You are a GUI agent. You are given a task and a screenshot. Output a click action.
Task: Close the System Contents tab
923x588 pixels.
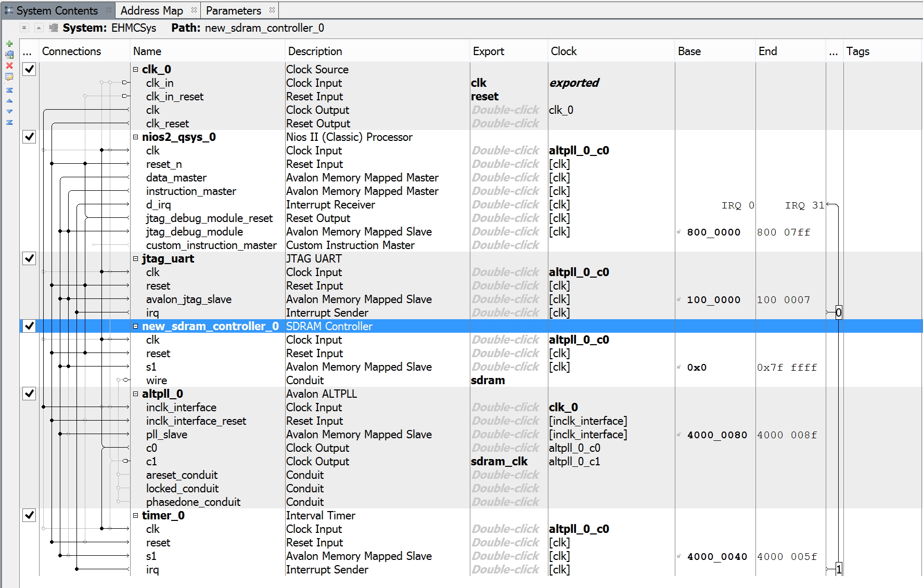coord(108,10)
